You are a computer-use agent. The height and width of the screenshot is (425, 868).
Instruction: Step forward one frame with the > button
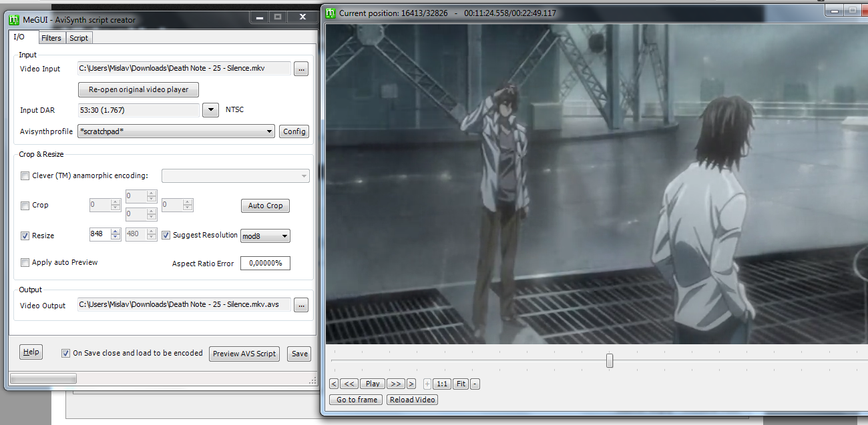[411, 384]
